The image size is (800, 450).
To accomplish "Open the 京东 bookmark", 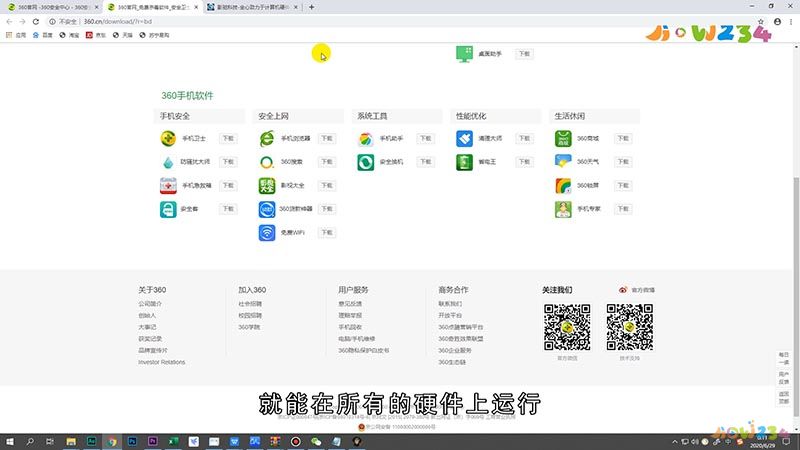I will coord(96,35).
